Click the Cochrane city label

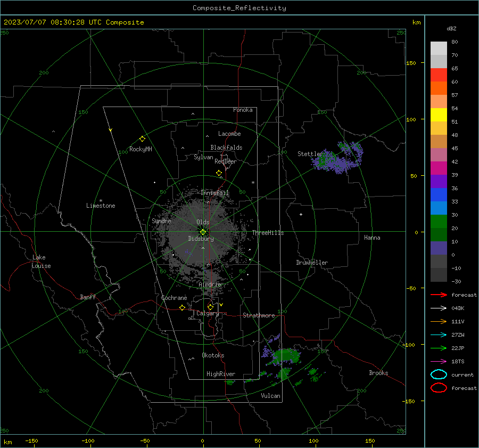pos(174,298)
